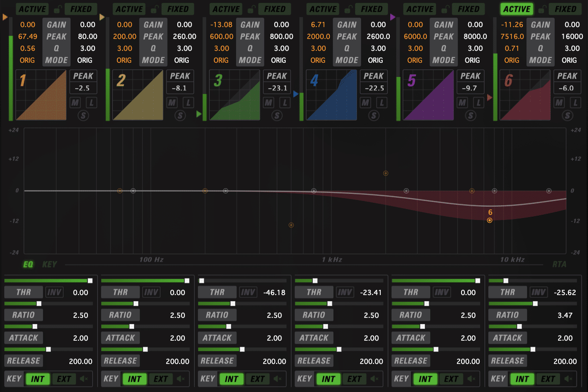Viewport: 588px width, 392px height.
Task: Open the MODE selector for band 5
Action: pos(444,60)
